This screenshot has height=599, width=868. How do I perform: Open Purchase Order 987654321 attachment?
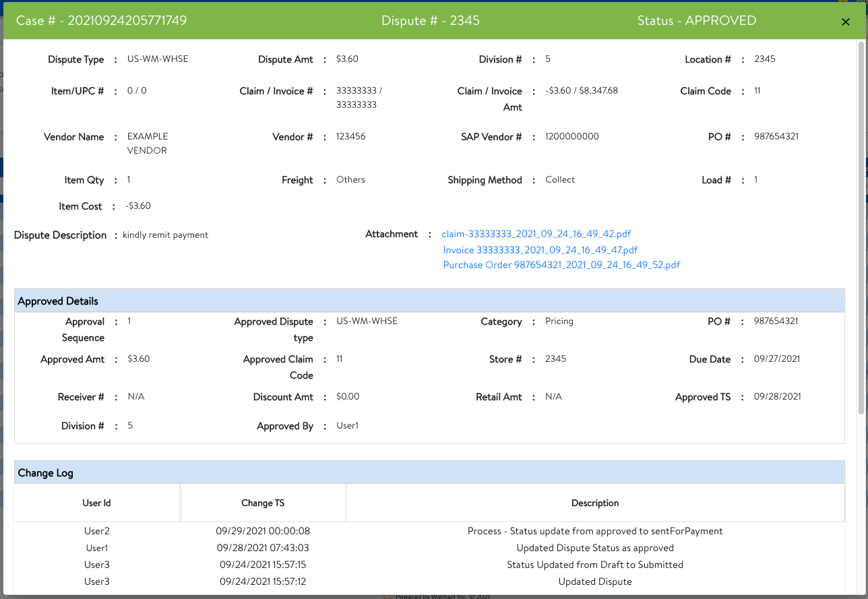pyautogui.click(x=561, y=265)
